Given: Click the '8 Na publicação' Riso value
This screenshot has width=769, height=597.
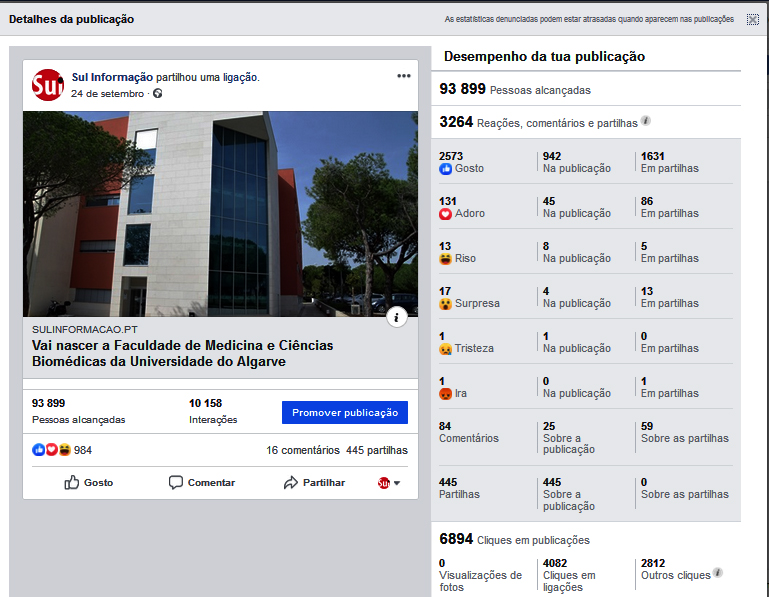Looking at the screenshot, I should pyautogui.click(x=577, y=252).
